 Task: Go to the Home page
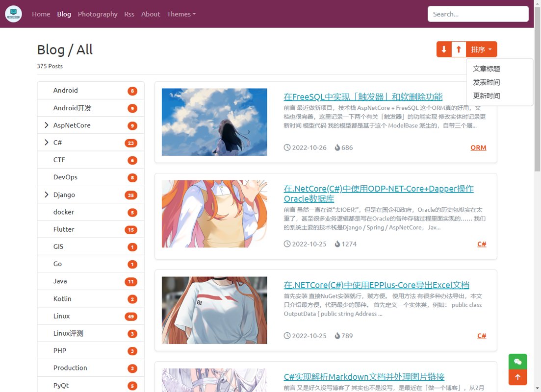click(41, 14)
